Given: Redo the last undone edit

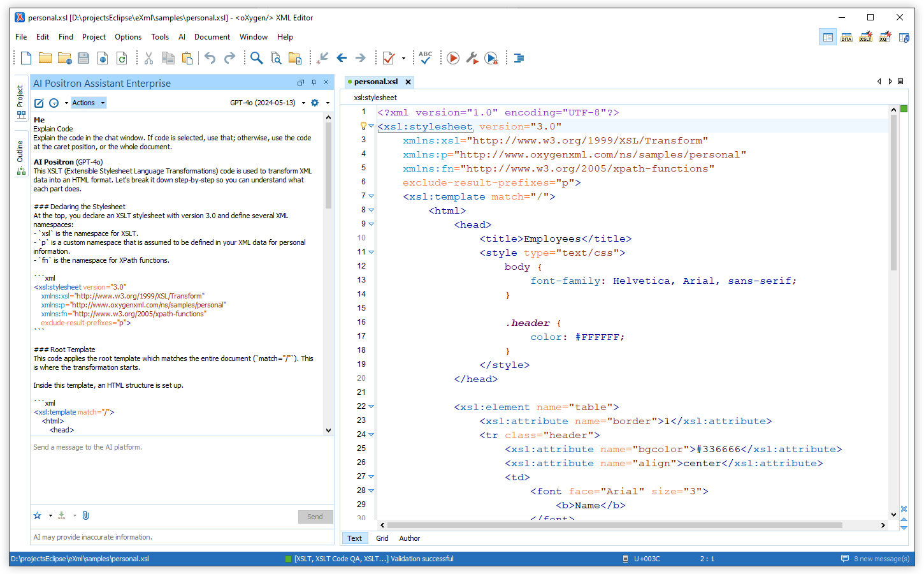Looking at the screenshot, I should coord(230,58).
